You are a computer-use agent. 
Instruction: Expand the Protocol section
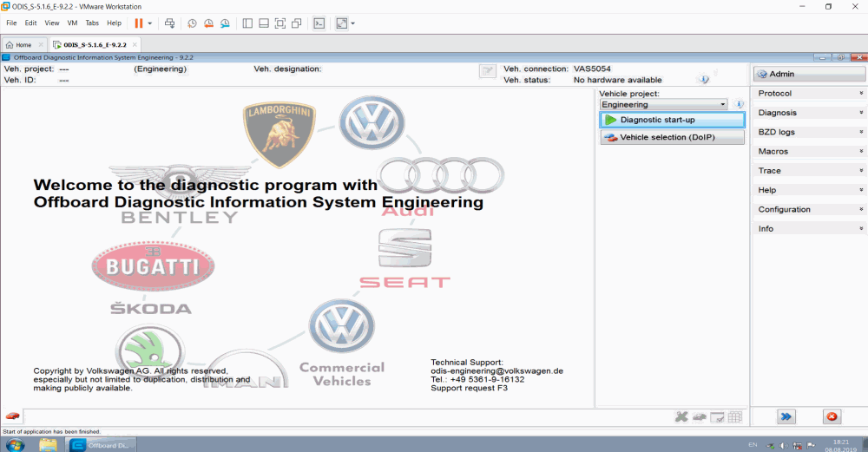tap(809, 94)
